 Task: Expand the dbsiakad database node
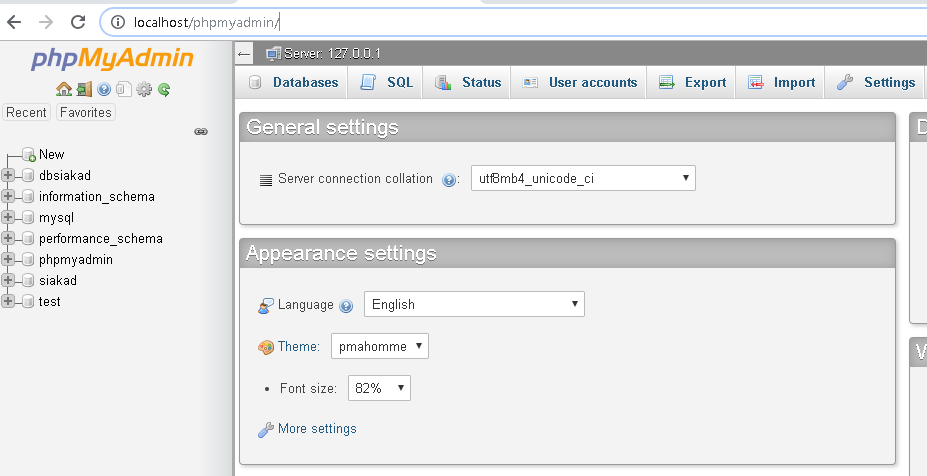[8, 175]
